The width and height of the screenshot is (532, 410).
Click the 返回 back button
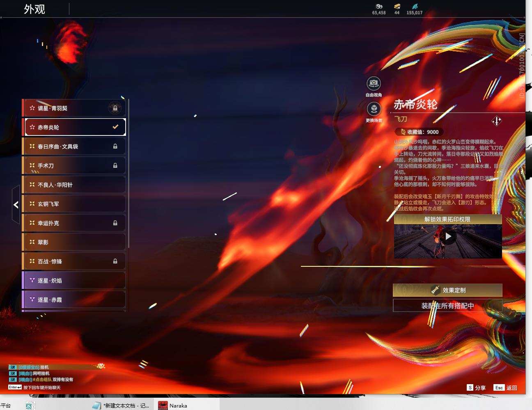tap(506, 387)
